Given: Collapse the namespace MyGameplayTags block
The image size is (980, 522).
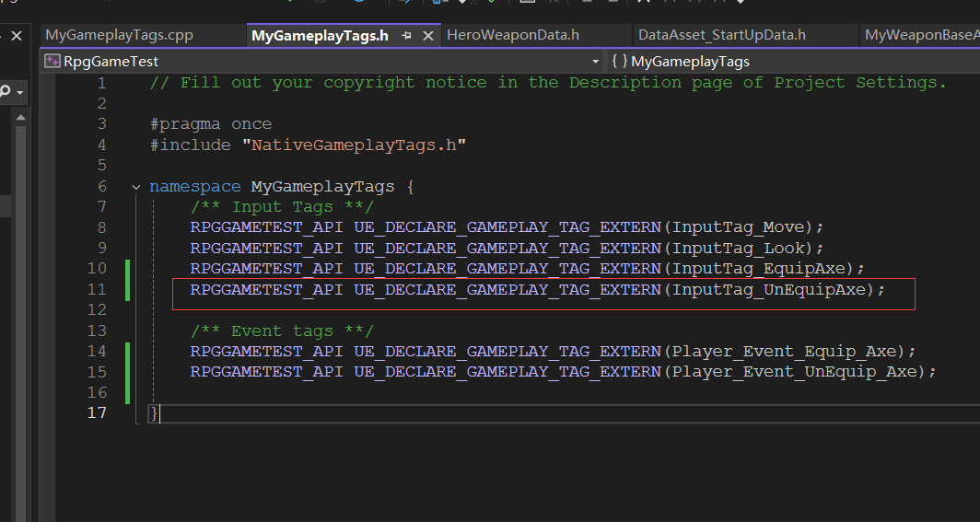Looking at the screenshot, I should coord(136,187).
